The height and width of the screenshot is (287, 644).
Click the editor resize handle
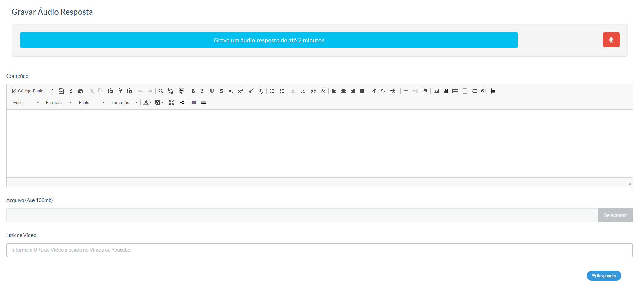point(630,183)
